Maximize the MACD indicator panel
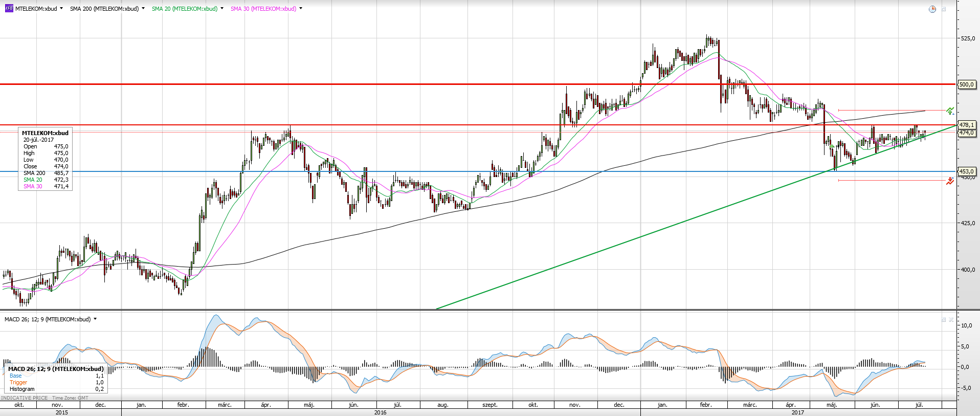This screenshot has height=416, width=980. (944, 320)
